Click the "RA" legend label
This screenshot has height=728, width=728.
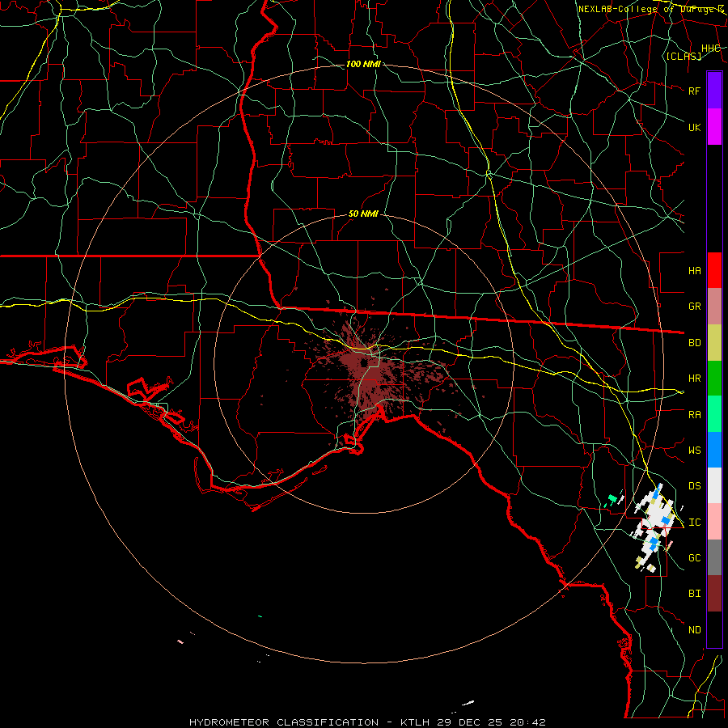[694, 414]
